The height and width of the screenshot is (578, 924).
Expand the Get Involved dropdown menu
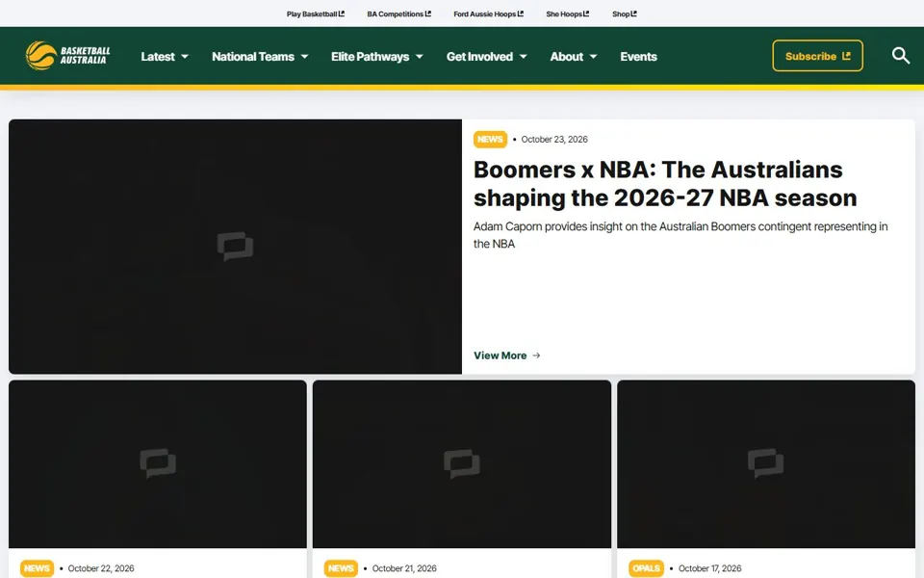486,57
